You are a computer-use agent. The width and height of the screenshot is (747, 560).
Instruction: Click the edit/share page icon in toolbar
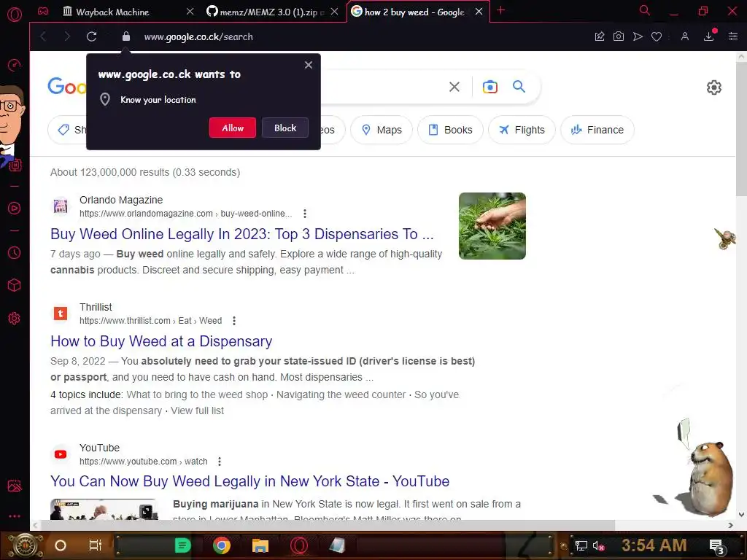(600, 36)
